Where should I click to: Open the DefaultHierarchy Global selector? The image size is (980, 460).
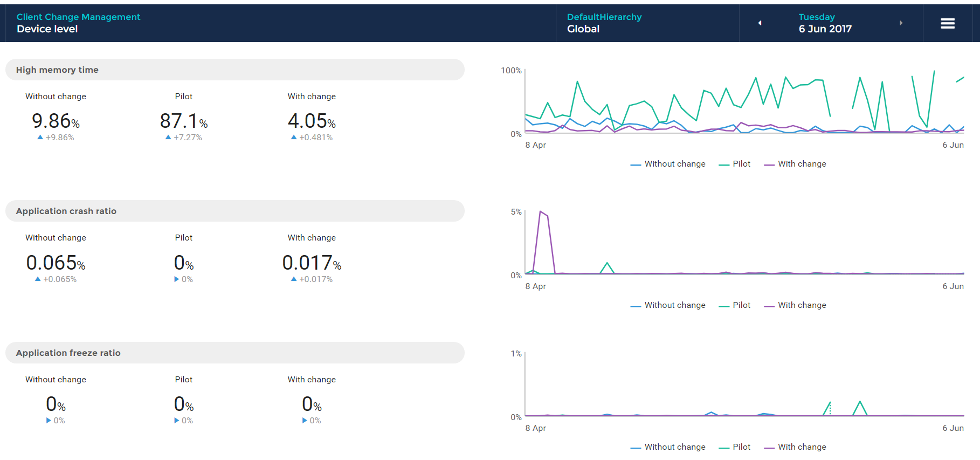tap(647, 23)
